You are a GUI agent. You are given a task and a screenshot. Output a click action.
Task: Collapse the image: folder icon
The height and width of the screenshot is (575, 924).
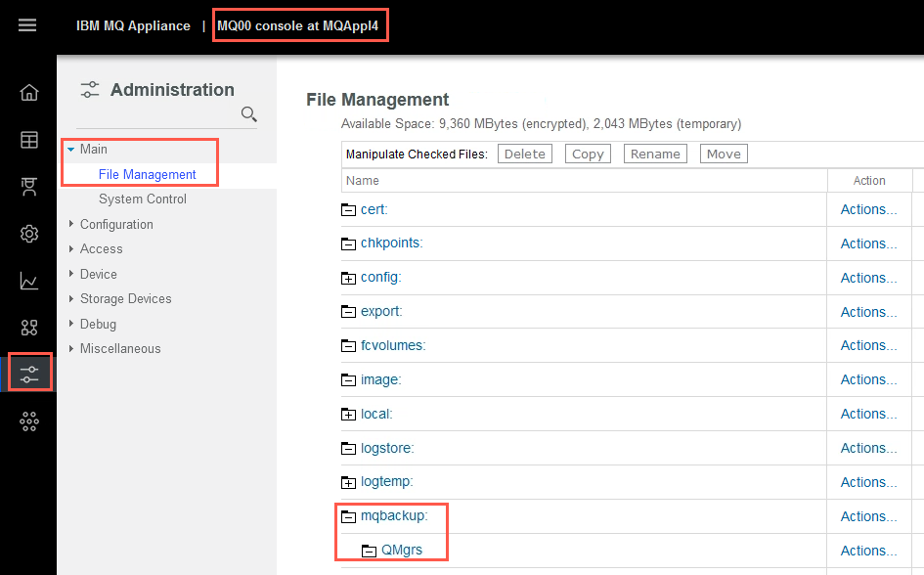(x=348, y=380)
